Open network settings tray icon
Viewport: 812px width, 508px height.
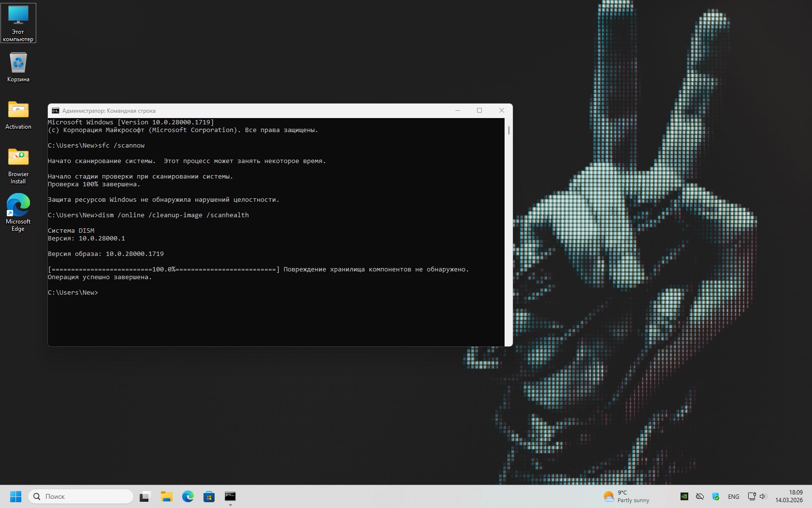752,496
